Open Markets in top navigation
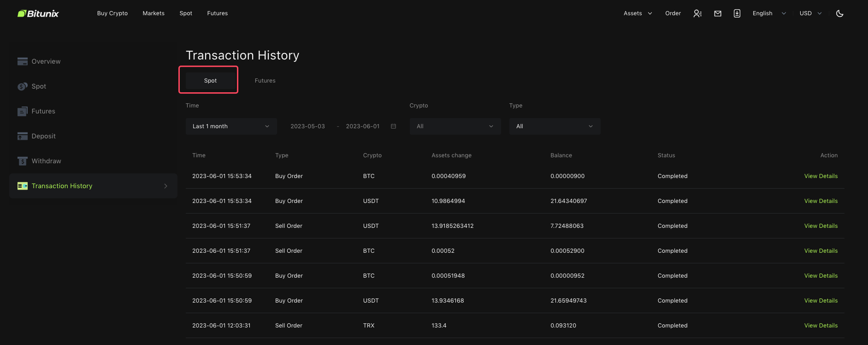 154,13
